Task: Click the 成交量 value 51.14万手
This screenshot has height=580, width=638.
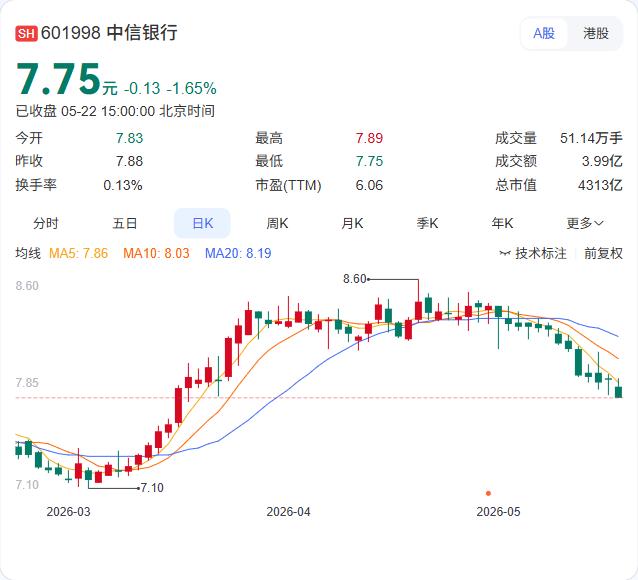Action: (591, 138)
